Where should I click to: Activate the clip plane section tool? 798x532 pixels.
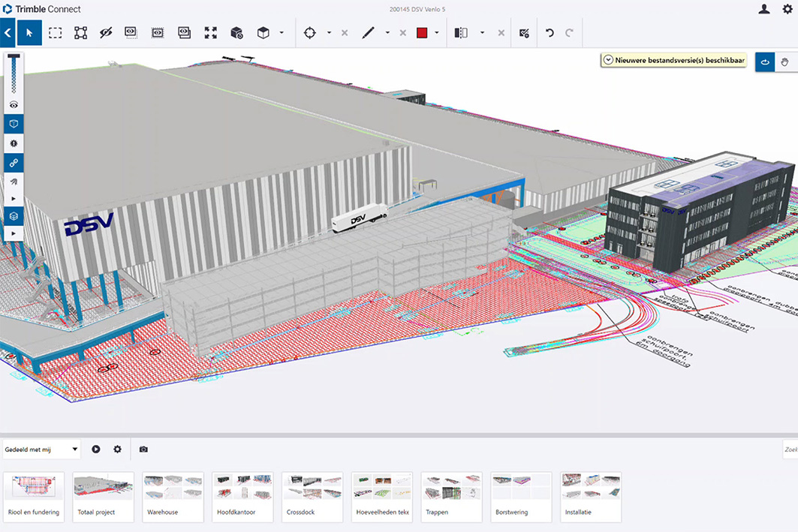(x=461, y=33)
